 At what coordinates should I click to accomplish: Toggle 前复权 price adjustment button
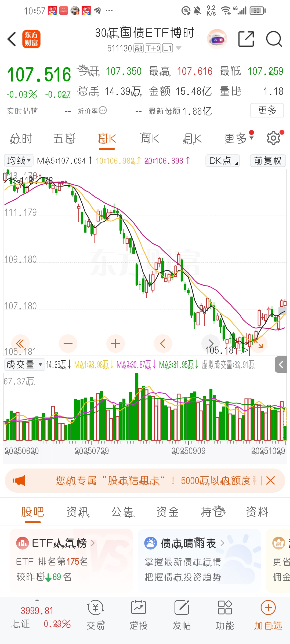pos(268,160)
